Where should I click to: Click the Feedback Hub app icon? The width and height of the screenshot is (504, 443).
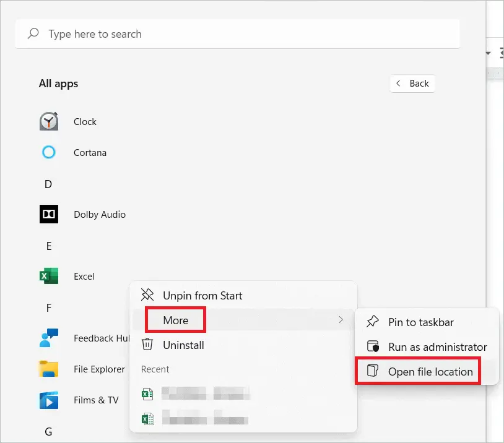point(49,338)
